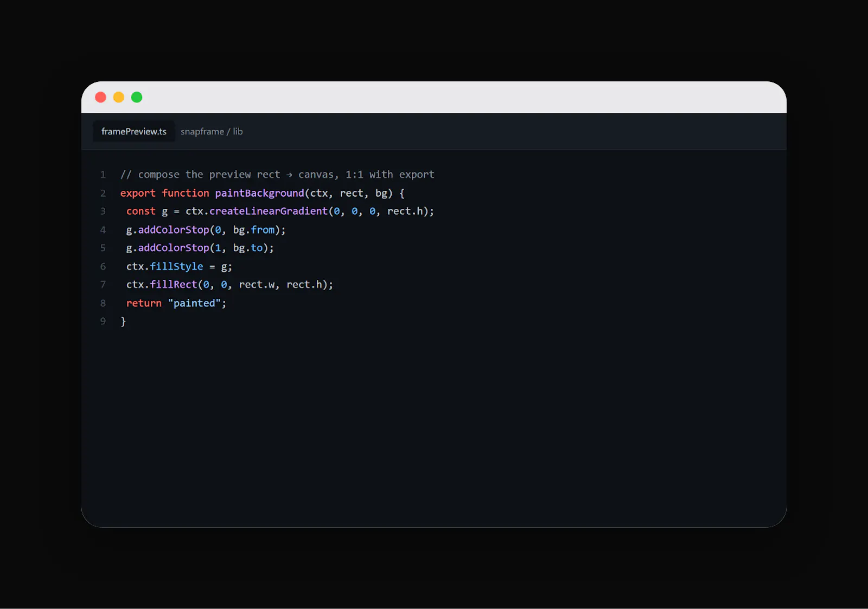Click 'rect.h' in the createLinearGradient call
The height and width of the screenshot is (609, 868).
click(x=405, y=211)
